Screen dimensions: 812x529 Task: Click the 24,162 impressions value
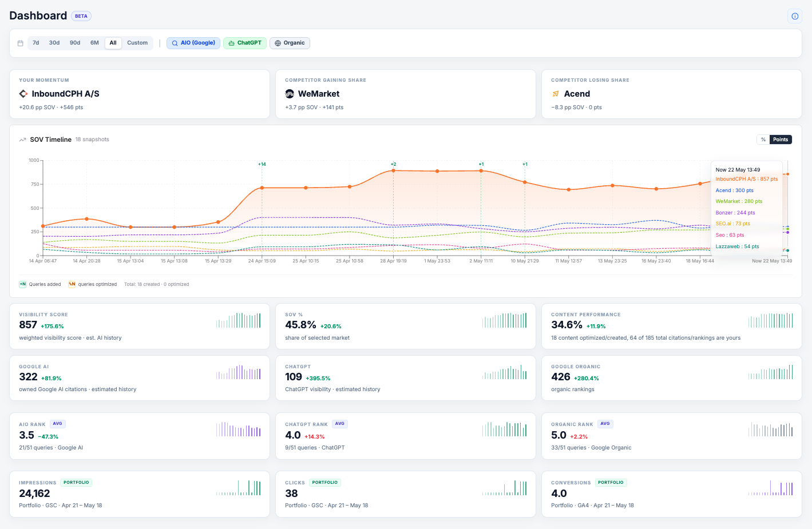click(34, 494)
